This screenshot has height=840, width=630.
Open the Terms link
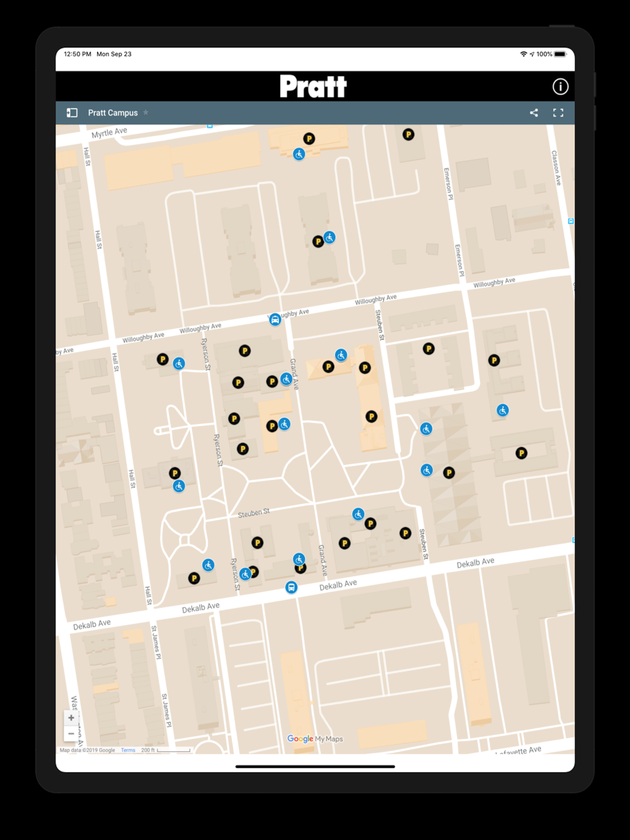128,750
